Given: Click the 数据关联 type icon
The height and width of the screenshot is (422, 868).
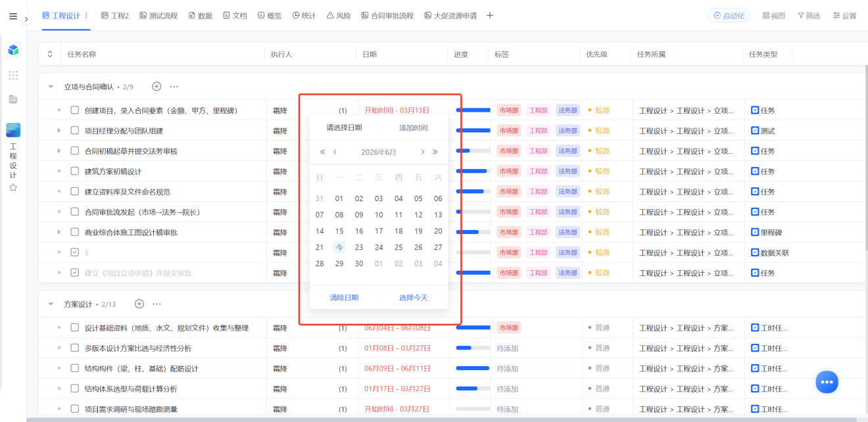Looking at the screenshot, I should pos(755,252).
